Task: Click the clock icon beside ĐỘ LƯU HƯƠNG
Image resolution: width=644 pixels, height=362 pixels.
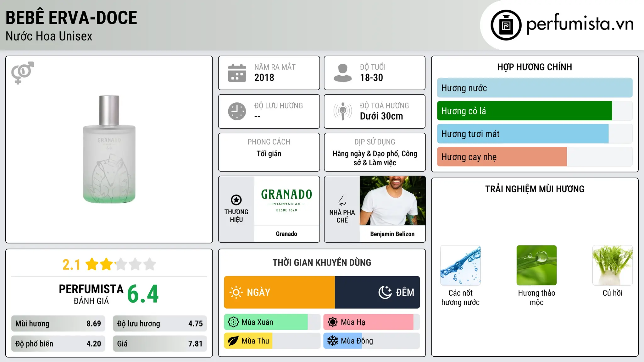Action: tap(237, 111)
